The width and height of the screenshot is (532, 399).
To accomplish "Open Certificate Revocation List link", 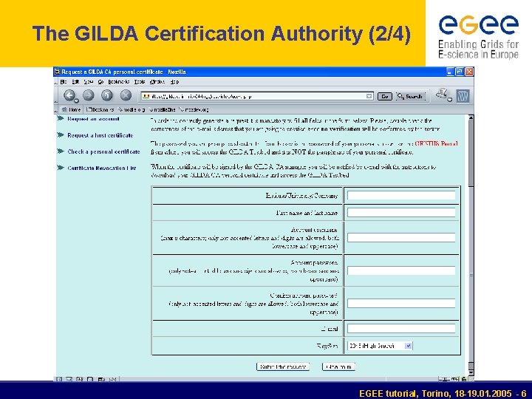I will (x=101, y=168).
